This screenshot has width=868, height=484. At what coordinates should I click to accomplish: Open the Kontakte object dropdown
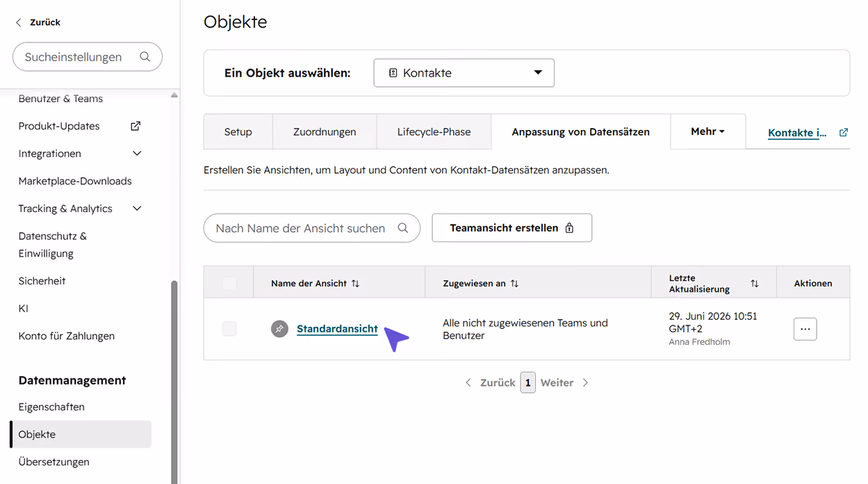(x=464, y=73)
